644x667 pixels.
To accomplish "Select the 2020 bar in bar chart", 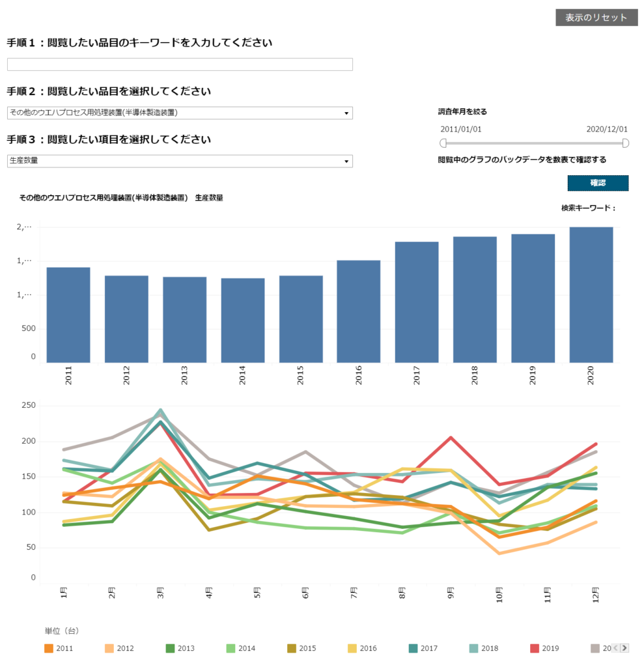I will (591, 295).
